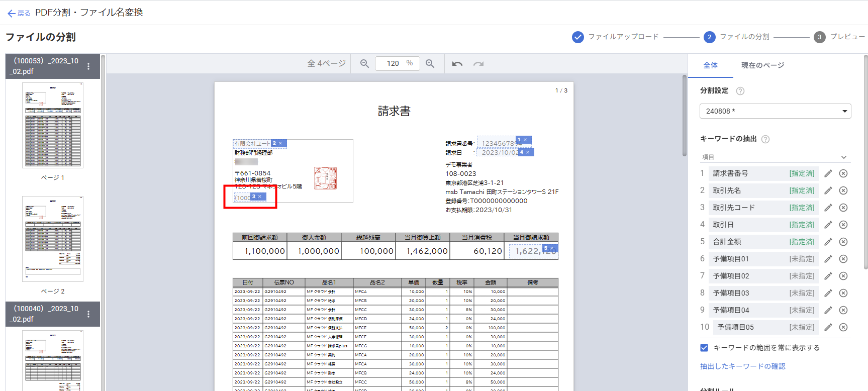Open the 抽出したキーワードの確認 link
868x391 pixels.
[x=742, y=366]
